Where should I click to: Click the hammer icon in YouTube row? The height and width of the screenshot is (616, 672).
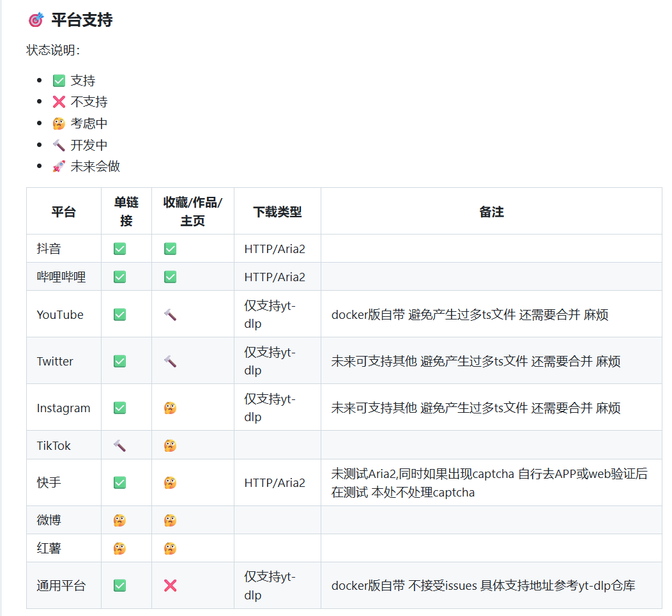pyautogui.click(x=170, y=314)
